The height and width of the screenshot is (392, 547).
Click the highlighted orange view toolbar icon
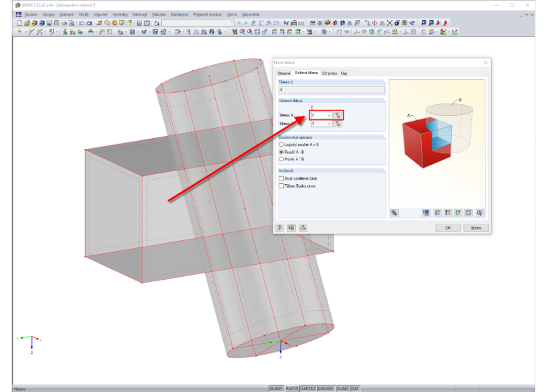pos(327,23)
